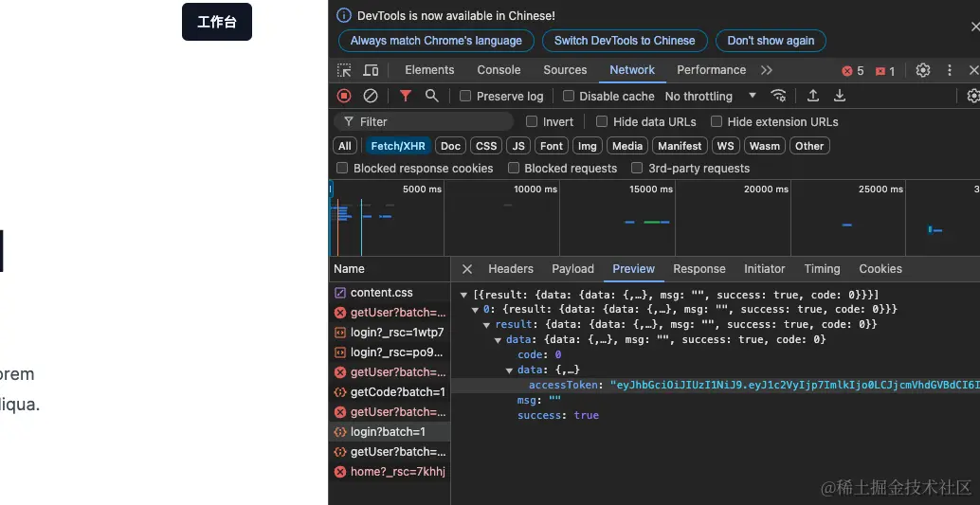Open network search magnifier icon
The height and width of the screenshot is (505, 980).
click(x=432, y=96)
